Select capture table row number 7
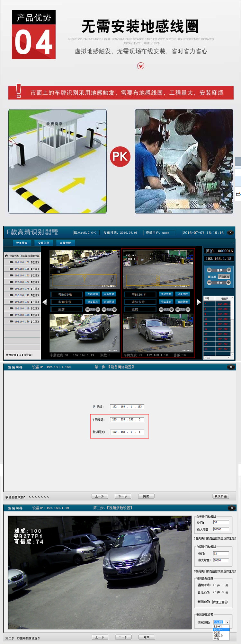This screenshot has height=644, width=241. (218, 304)
